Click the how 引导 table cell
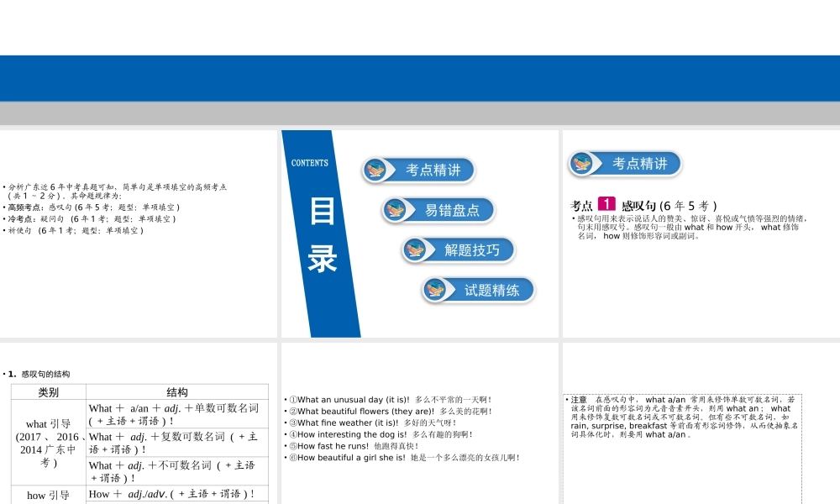 coord(48,495)
